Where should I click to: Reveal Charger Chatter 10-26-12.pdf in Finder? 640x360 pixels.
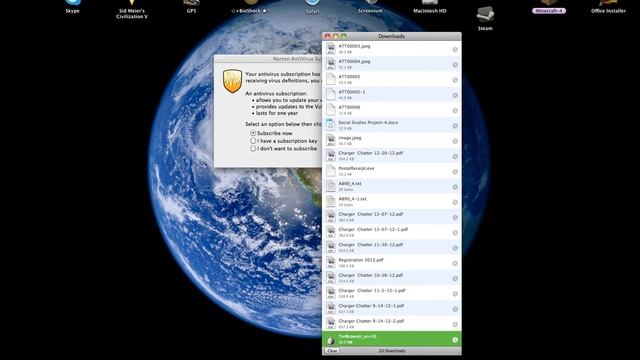[455, 279]
